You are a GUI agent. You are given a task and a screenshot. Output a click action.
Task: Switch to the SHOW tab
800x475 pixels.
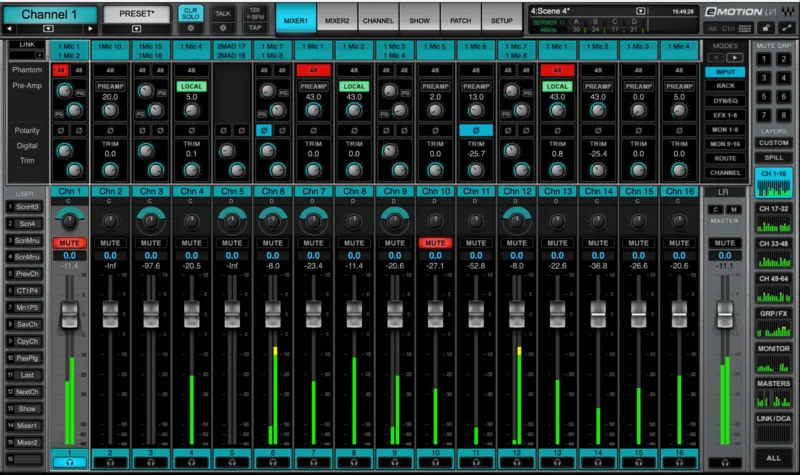click(x=419, y=20)
